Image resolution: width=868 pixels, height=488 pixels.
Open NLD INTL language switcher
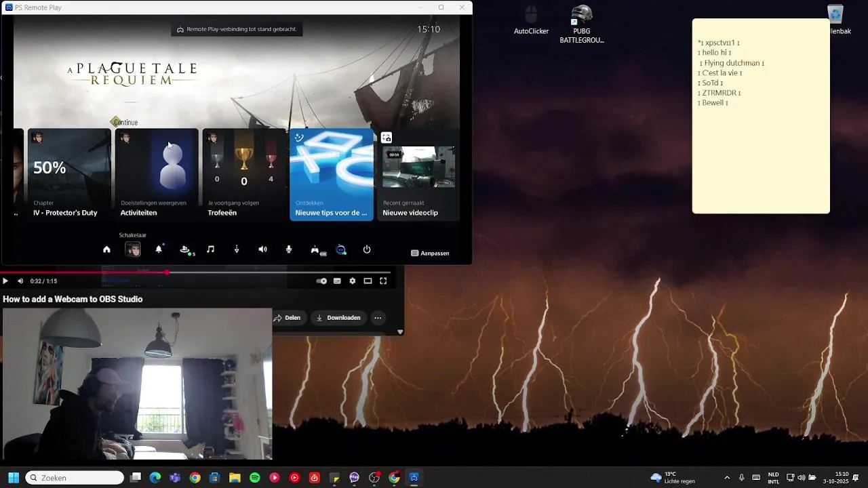[x=773, y=478]
